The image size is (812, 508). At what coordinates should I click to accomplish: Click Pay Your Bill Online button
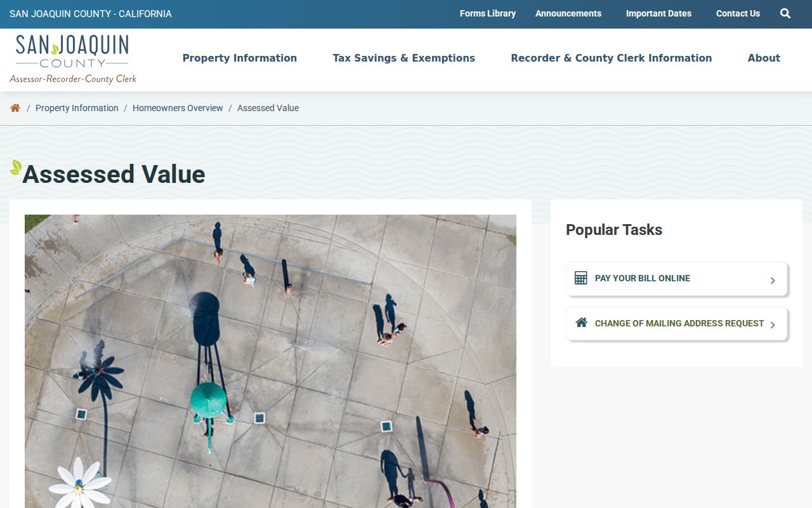tap(677, 279)
